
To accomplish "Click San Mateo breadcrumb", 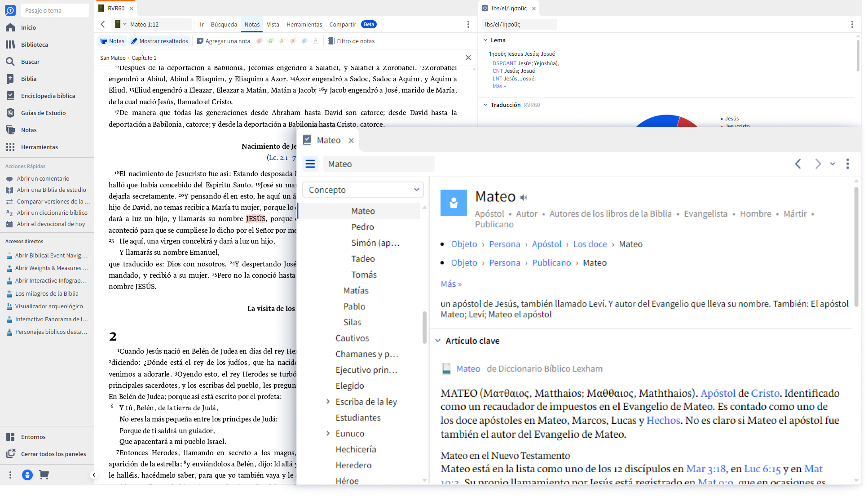I will point(113,58).
